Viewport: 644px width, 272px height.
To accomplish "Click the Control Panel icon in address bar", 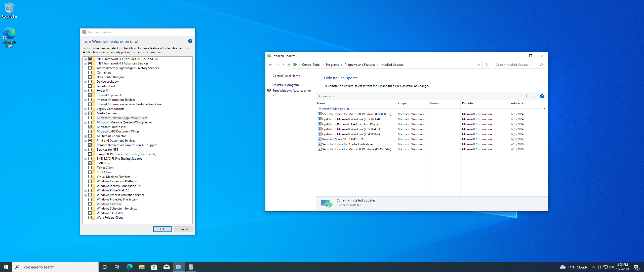I will coord(295,65).
